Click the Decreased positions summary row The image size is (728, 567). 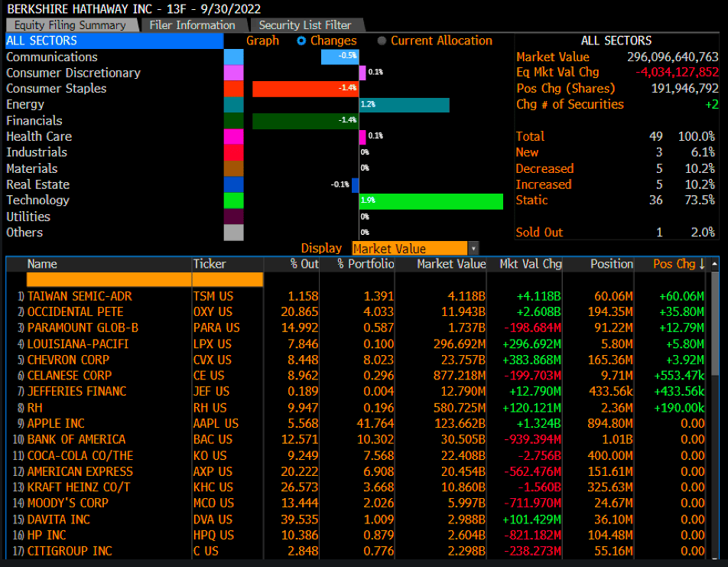pyautogui.click(x=616, y=168)
